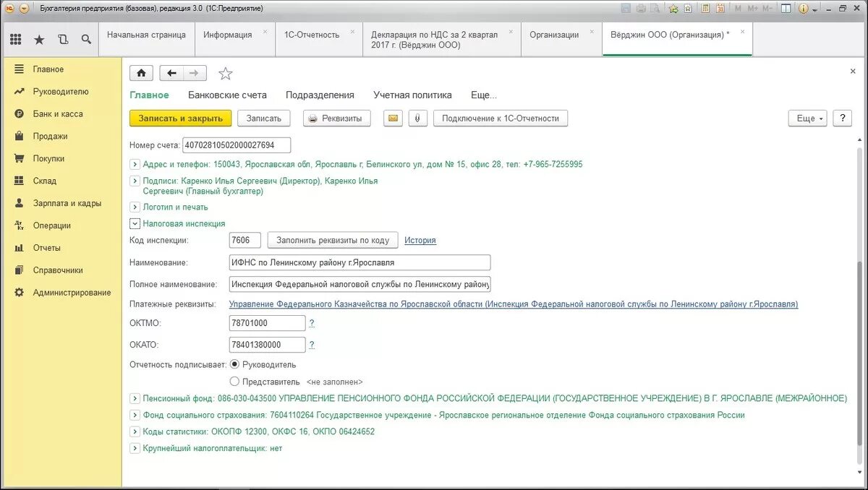Open Банковские счета form tab
Image resolution: width=868 pixels, height=490 pixels.
coord(227,95)
